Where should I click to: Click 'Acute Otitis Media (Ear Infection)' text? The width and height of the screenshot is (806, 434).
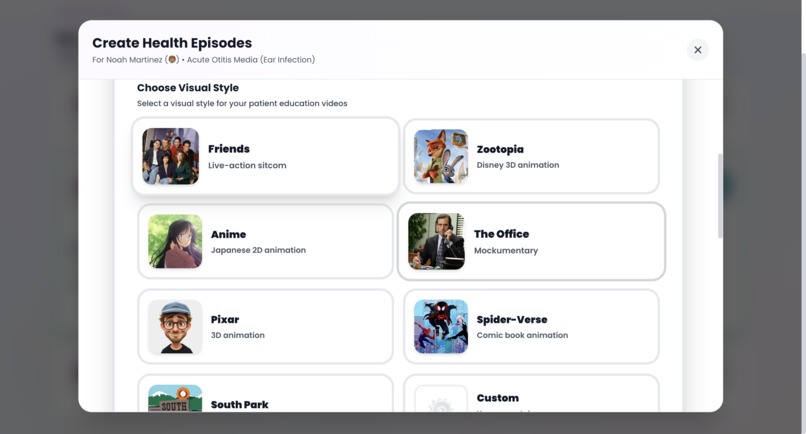tap(251, 60)
